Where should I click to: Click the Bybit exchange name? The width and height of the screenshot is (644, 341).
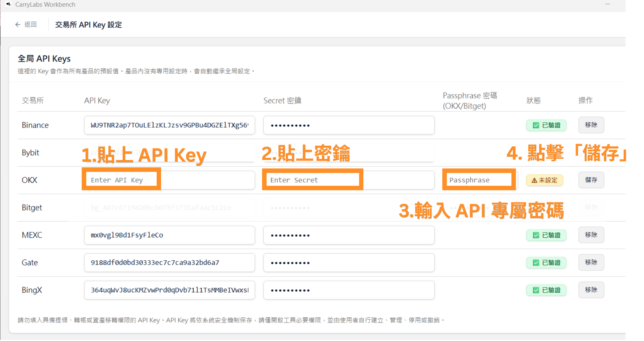click(30, 153)
